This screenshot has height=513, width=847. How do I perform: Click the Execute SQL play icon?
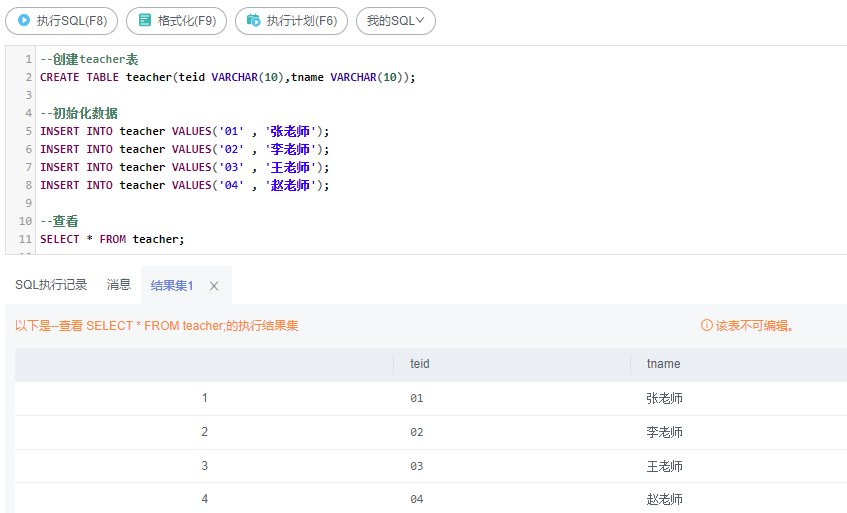click(23, 20)
